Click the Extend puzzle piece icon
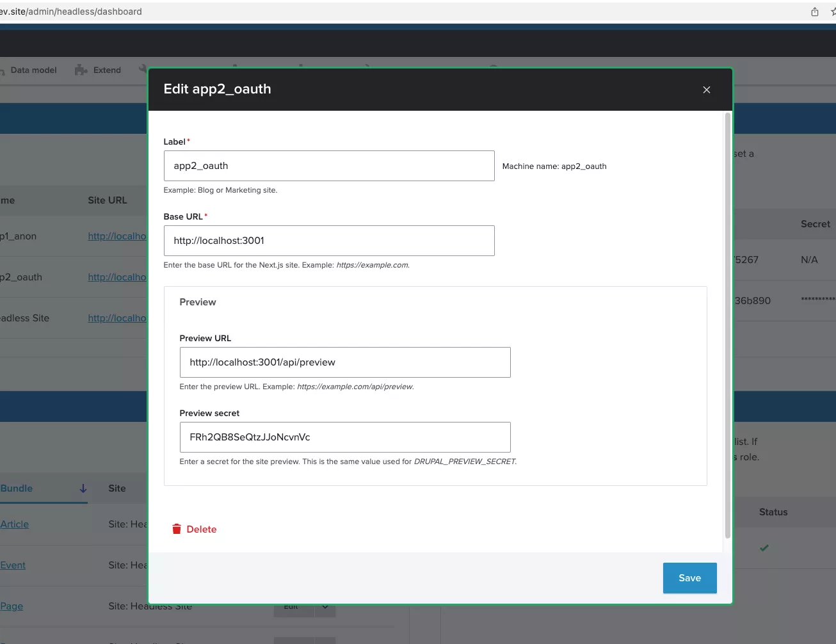 81,70
